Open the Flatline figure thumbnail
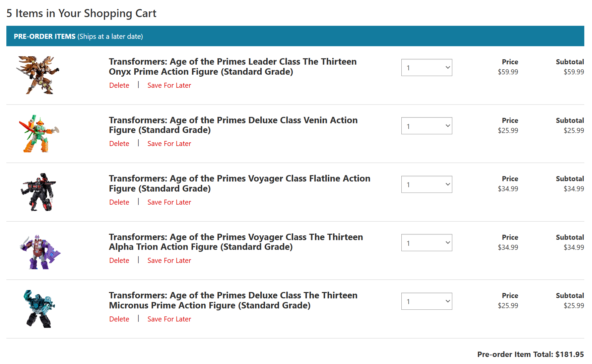Screen dimensions: 592x364 (38, 192)
